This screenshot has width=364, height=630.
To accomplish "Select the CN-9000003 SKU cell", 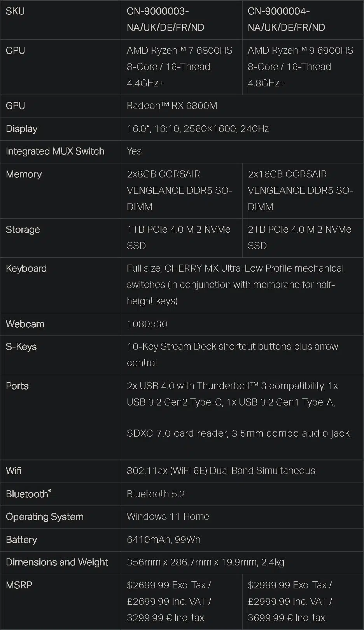I will pos(181,19).
